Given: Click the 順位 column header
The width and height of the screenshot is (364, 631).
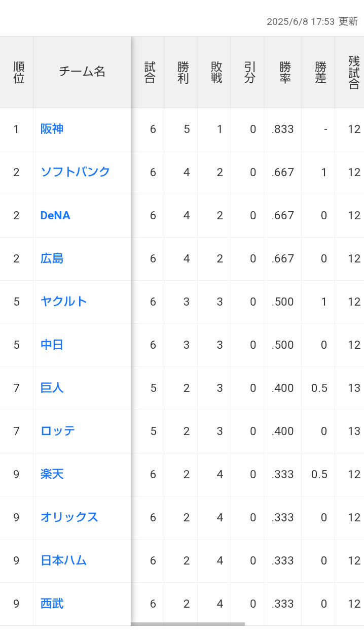Looking at the screenshot, I should pos(19,72).
